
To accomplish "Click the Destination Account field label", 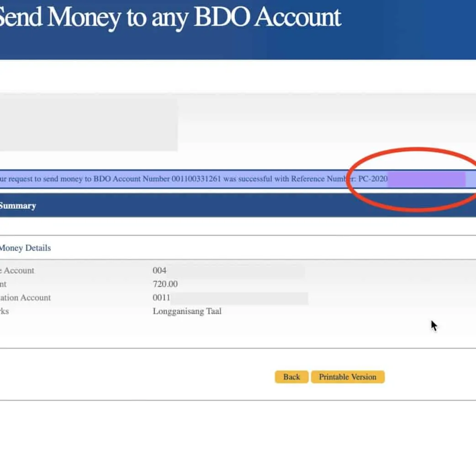I will [x=26, y=298].
